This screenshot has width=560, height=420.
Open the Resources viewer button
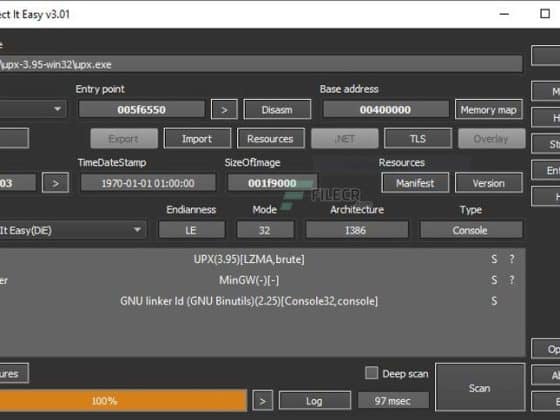coord(271,139)
